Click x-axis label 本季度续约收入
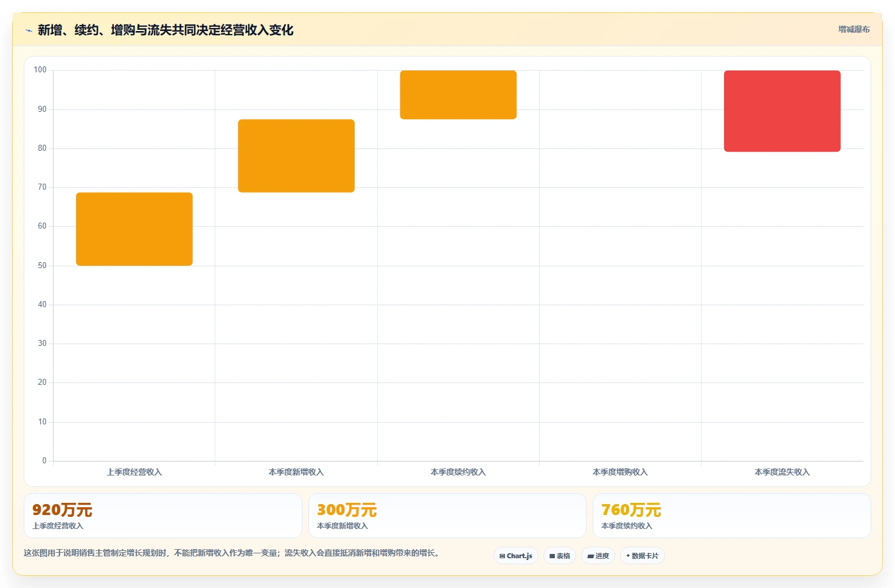Screen dimensions: 895x588 (x=458, y=472)
